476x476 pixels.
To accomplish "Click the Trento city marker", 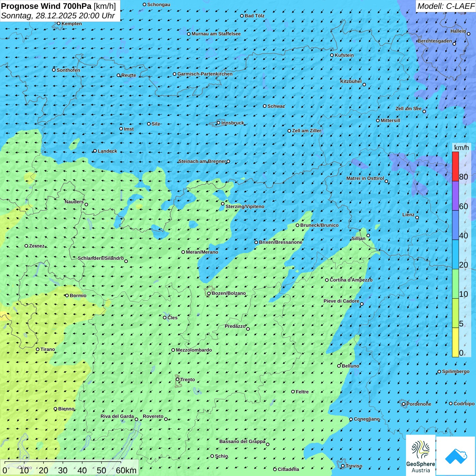I will click(177, 379).
